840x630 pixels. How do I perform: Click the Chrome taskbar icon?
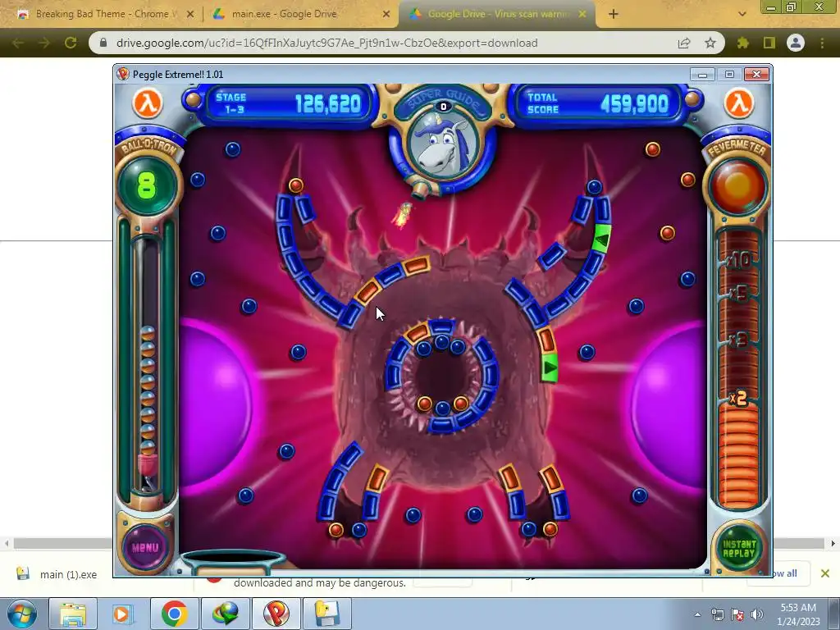174,614
